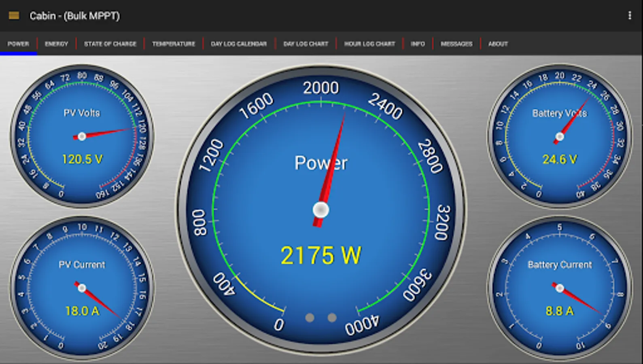Tap the app icon beside Cabin title
643x364 pixels.
point(14,16)
